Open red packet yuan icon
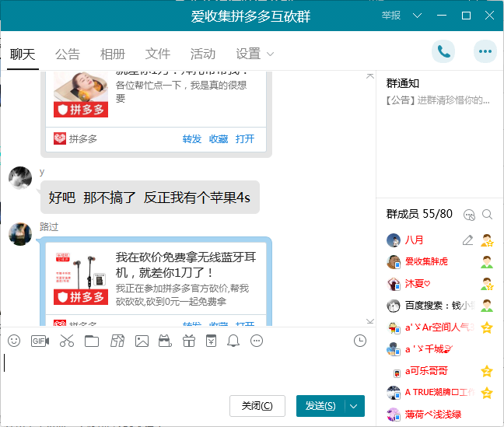 point(212,341)
